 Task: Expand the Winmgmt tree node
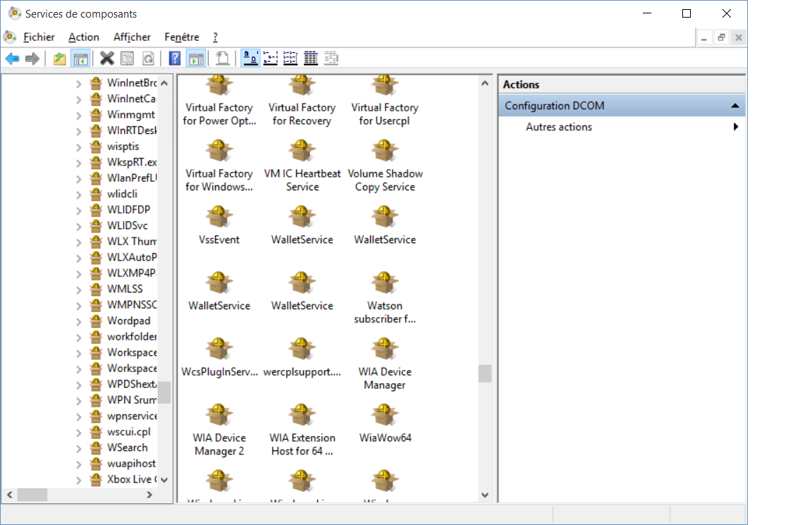click(x=79, y=115)
